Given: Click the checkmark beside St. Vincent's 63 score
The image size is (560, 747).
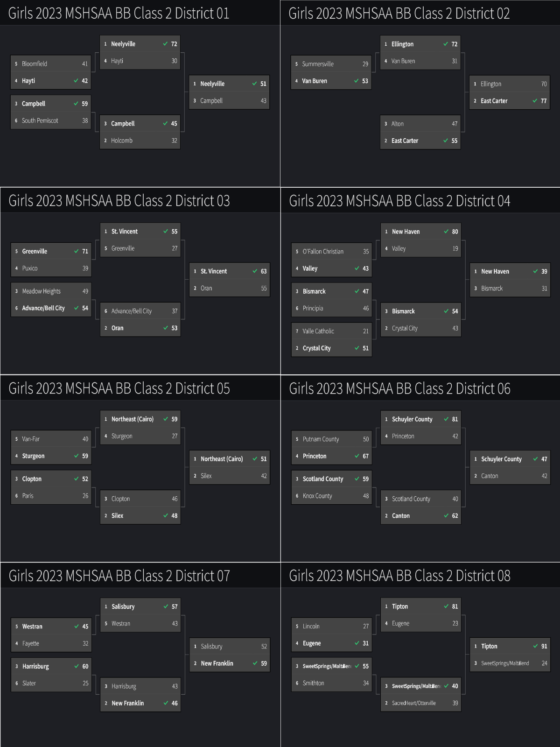Looking at the screenshot, I should [x=255, y=271].
